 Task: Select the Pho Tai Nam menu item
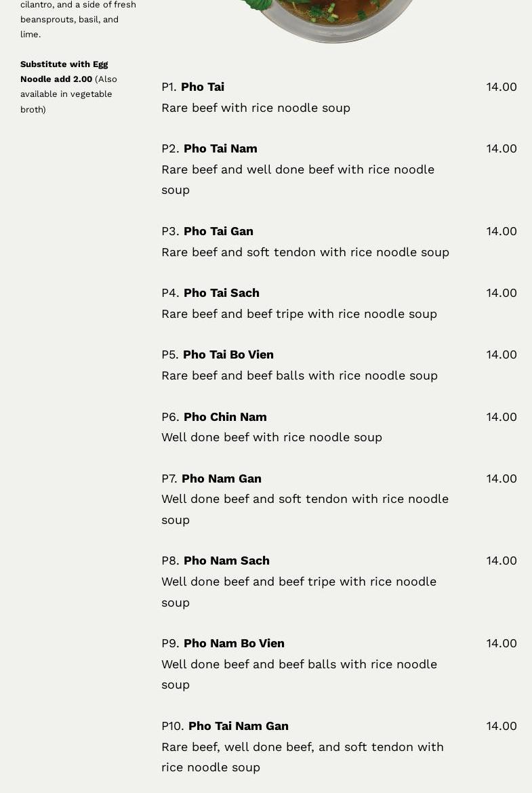click(220, 148)
